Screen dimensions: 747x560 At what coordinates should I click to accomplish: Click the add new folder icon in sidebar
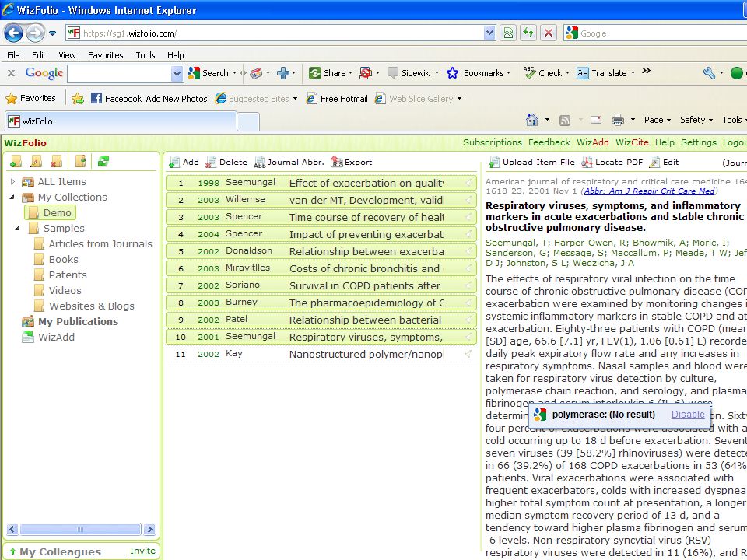click(16, 162)
